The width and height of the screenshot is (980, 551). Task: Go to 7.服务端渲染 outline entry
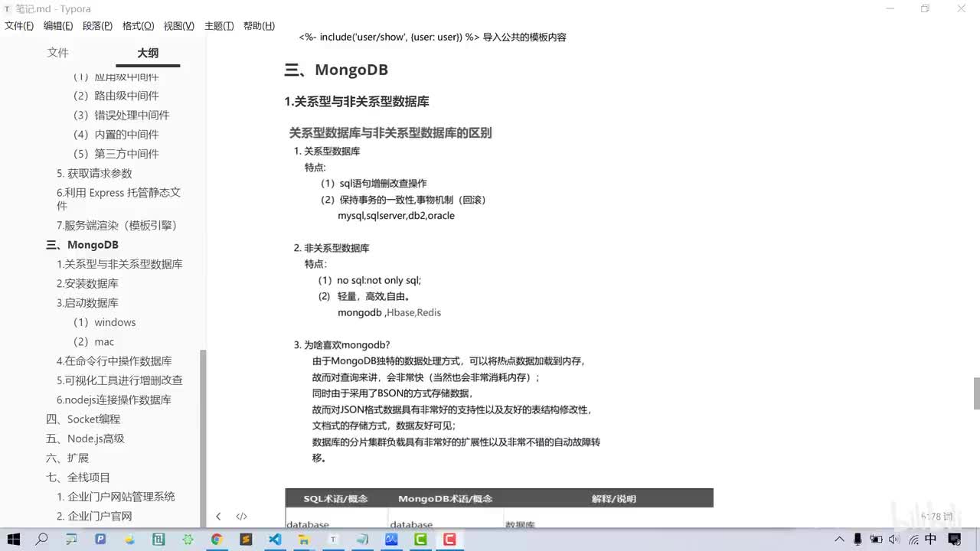(x=117, y=226)
